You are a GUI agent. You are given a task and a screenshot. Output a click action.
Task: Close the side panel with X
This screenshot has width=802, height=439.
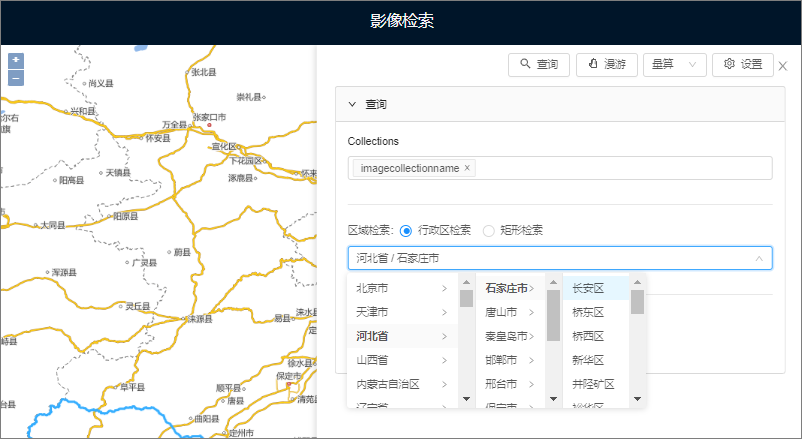click(783, 66)
